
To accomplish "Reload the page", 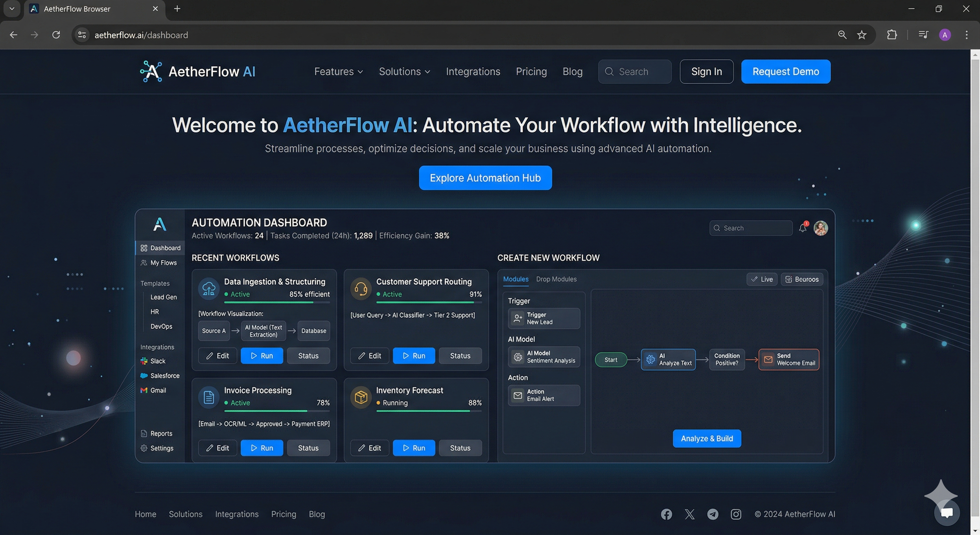I will click(56, 34).
